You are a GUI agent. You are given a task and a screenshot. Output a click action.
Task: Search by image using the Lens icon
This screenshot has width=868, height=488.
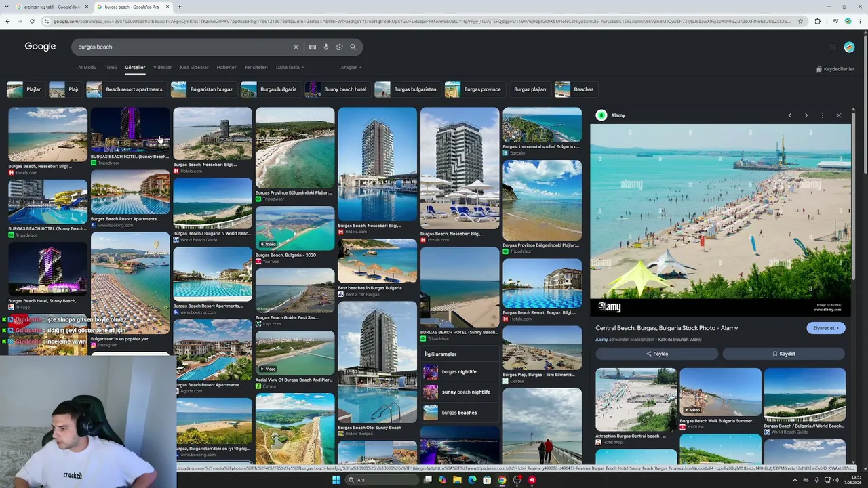[x=340, y=47]
